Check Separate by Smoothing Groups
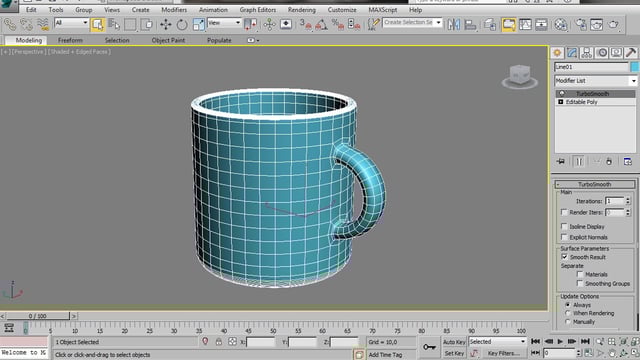The image size is (640, 360). pyautogui.click(x=580, y=283)
